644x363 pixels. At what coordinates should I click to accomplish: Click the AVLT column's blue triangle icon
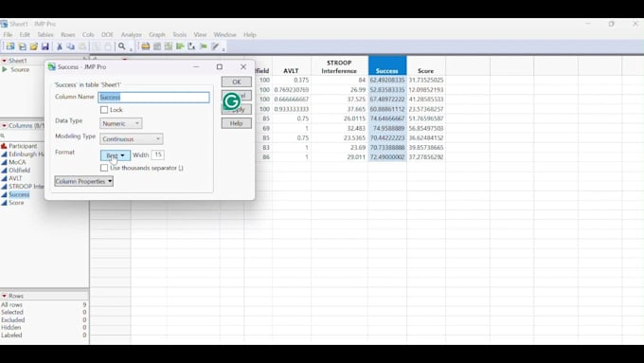click(4, 178)
